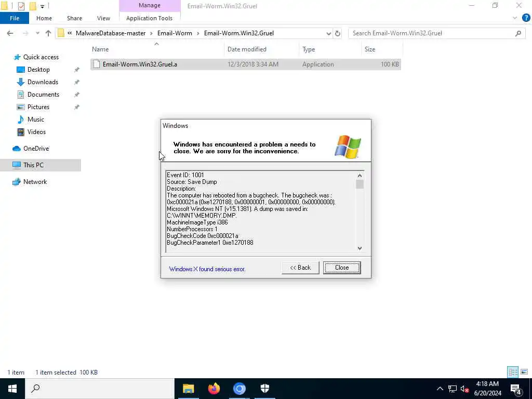Open Network in the navigation pane
The height and width of the screenshot is (399, 532).
[x=35, y=182]
